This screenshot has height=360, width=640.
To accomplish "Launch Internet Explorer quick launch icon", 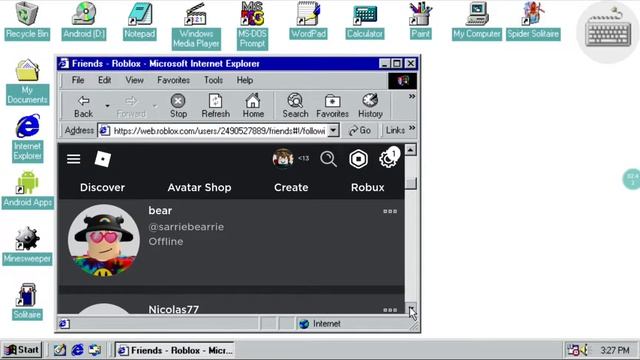I will click(x=78, y=350).
